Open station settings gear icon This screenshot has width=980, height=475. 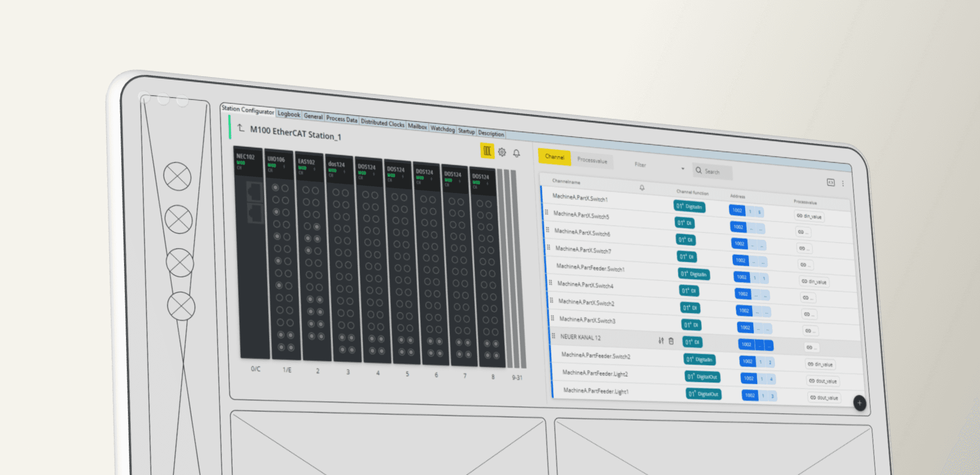(x=502, y=152)
